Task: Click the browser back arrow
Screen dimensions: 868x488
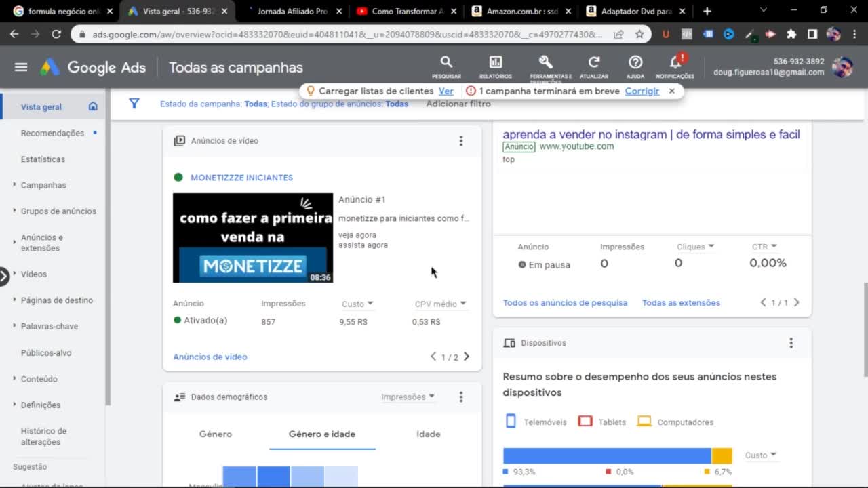Action: tap(15, 34)
